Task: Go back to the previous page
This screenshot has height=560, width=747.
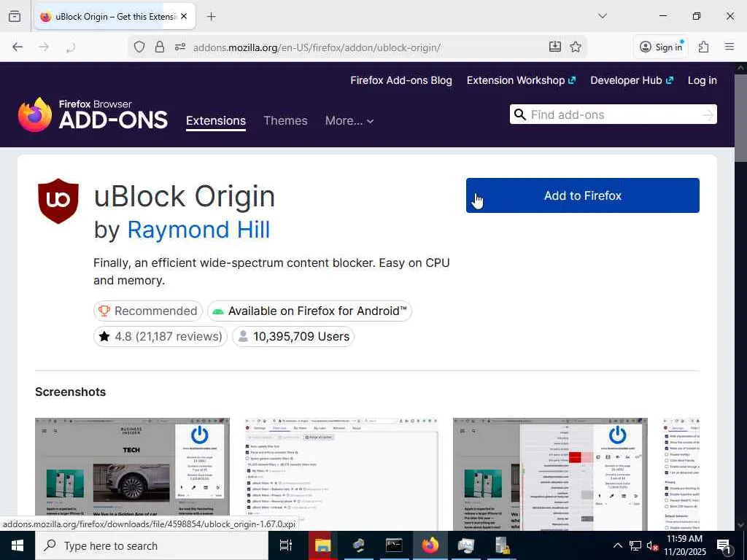Action: click(18, 47)
